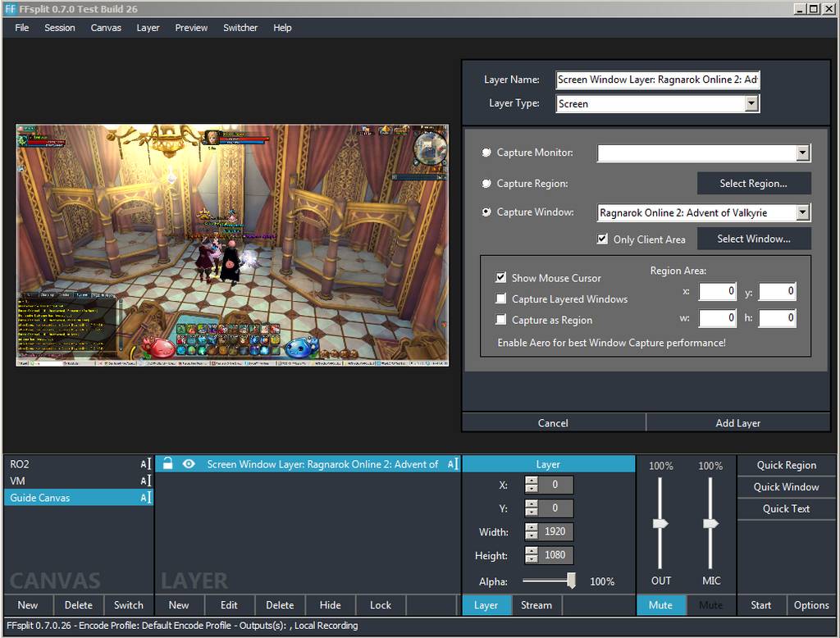Click the Quick Text button
Screen dimensions: 840x638
tap(787, 509)
